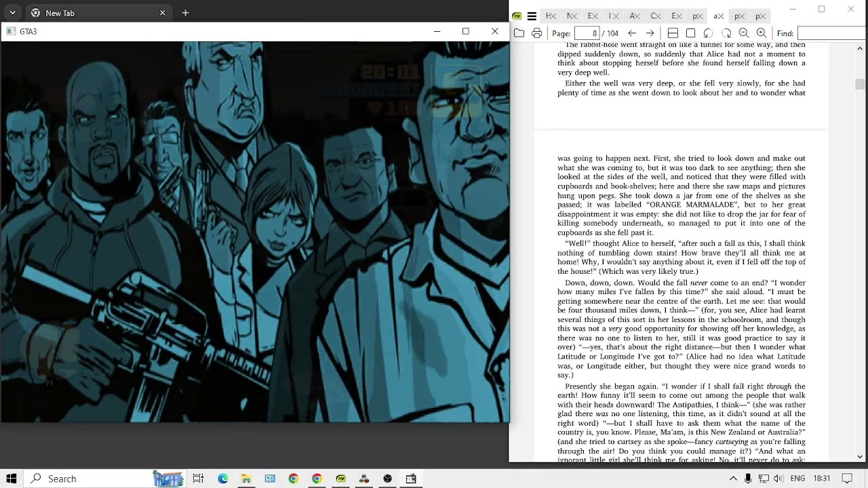The height and width of the screenshot is (488, 868).
Task: Zoom out of the PDF page
Action: tap(743, 33)
